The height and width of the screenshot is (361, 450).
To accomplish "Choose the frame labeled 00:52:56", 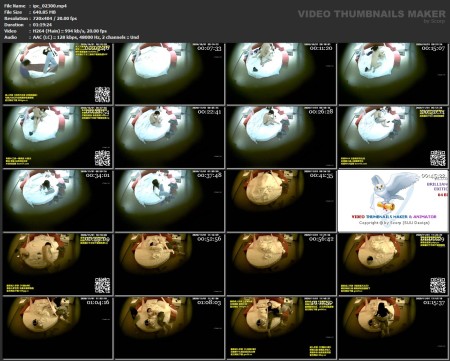I will click(169, 264).
